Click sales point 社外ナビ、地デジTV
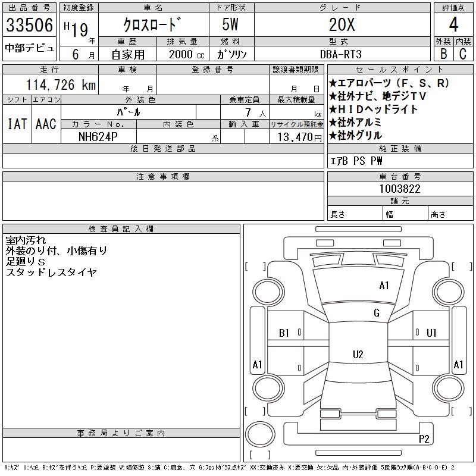Image resolution: width=476 pixels, height=476 pixels. point(378,96)
